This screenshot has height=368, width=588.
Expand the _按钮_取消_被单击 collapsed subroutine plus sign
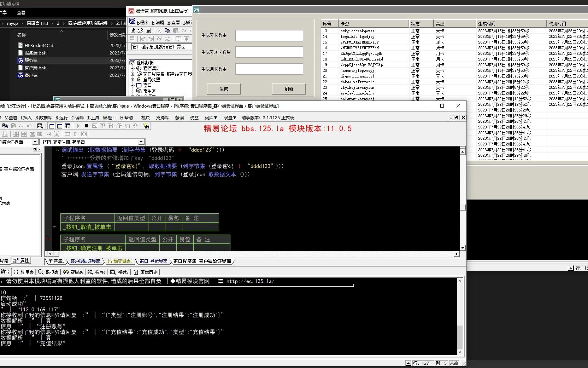[x=54, y=227]
